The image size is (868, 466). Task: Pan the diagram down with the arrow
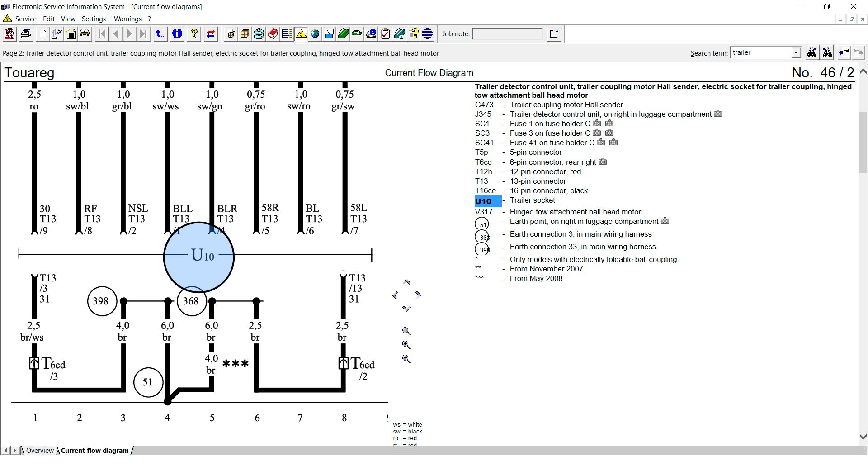point(406,309)
